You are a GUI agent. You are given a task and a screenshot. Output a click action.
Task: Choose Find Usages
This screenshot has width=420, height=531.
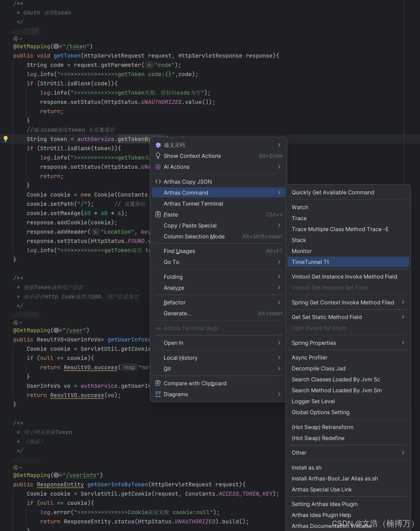tap(218, 251)
